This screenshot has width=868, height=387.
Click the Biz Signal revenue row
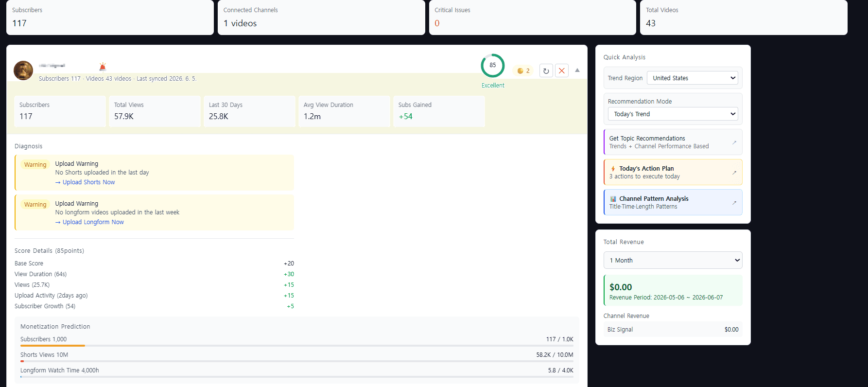673,330
